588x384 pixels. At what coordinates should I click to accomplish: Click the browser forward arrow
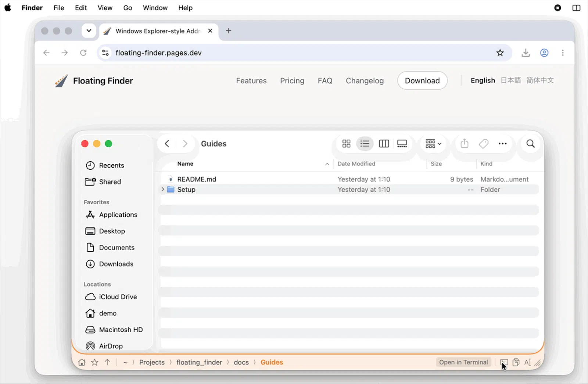(65, 53)
